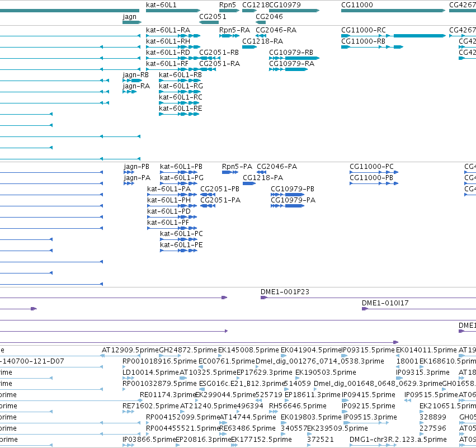Select transcript CG2051-RA
Image resolution: width=476 pixels, height=448 pixels.
tap(219, 64)
